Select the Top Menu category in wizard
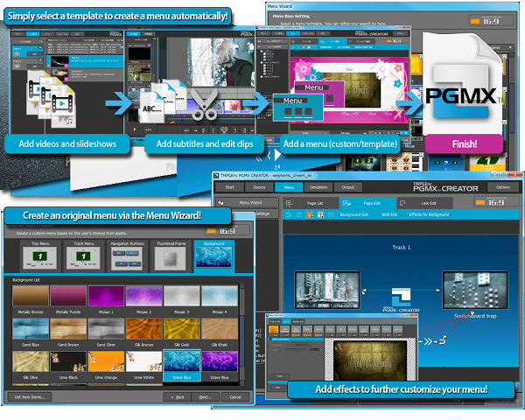Image resolution: width=525 pixels, height=420 pixels. (40, 255)
